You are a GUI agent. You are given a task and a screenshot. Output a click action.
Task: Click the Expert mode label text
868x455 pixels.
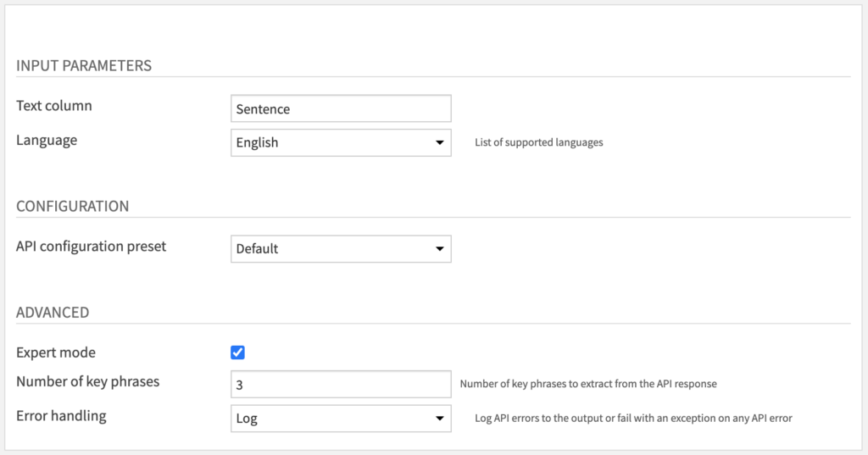pos(56,352)
